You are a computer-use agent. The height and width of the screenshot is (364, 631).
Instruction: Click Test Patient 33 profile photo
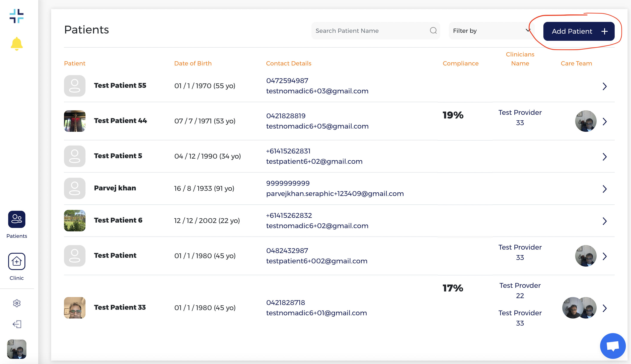(x=75, y=308)
